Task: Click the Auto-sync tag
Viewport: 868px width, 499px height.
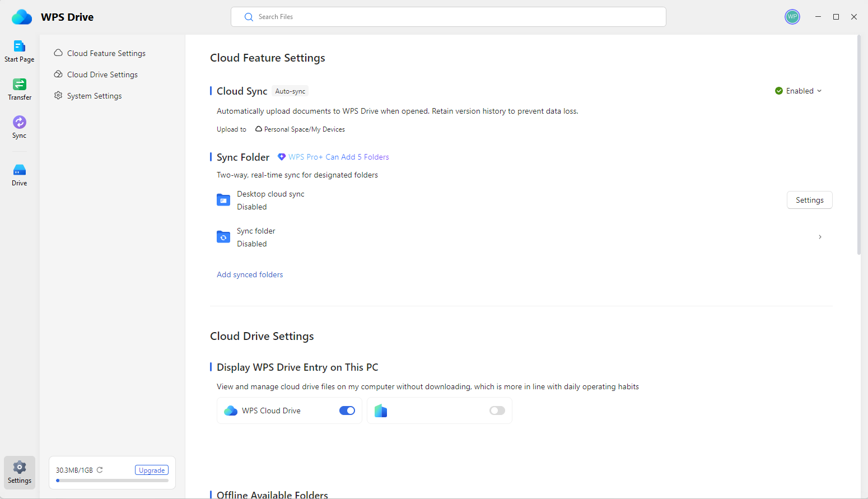Action: pos(290,91)
